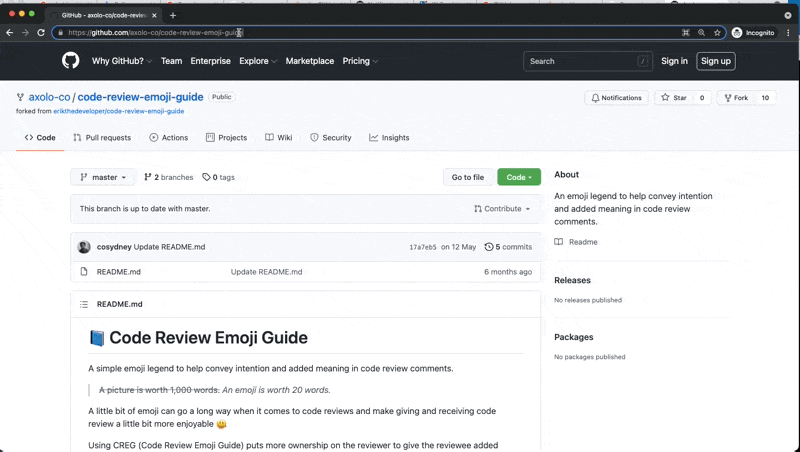Open the Insights tab
The height and width of the screenshot is (452, 800).
[x=389, y=138]
